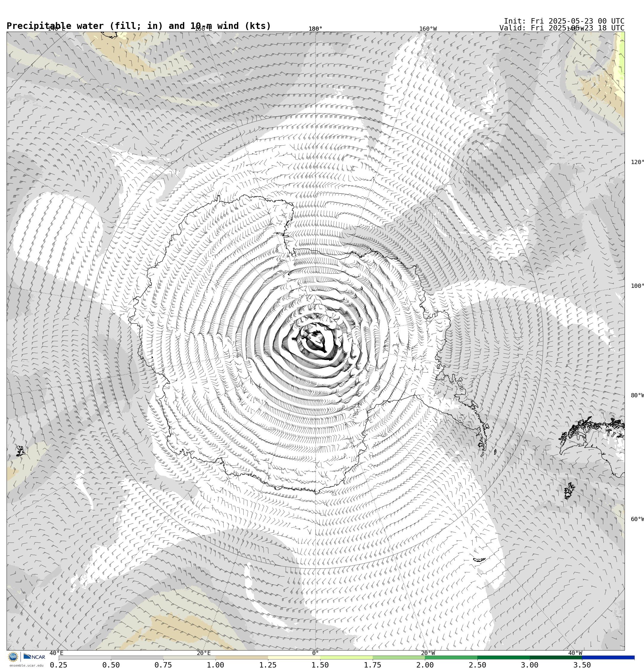Pick the dark green 2.50–3.00 colorbar segment
The image size is (644, 669).
tap(503, 657)
